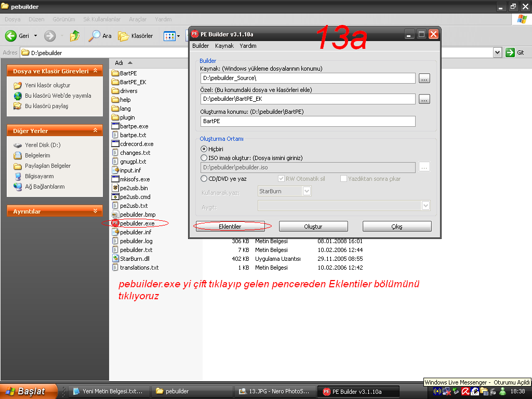532x399 pixels.
Task: Select CD/DVD ye yaz radio button
Action: [x=204, y=179]
